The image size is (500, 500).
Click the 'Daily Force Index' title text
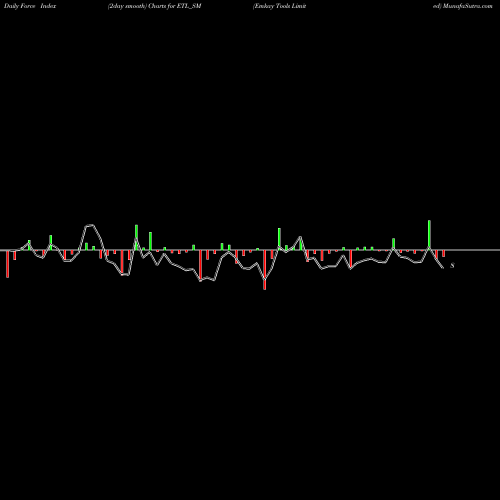tap(30, 6)
